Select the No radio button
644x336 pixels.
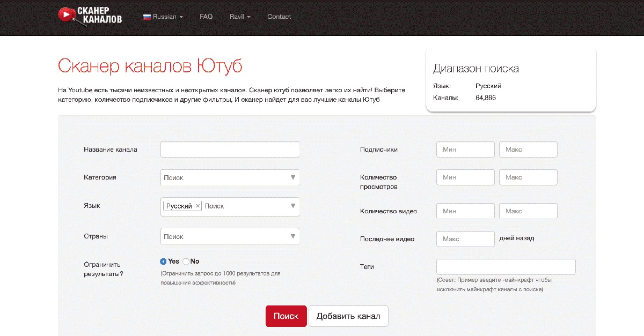(186, 262)
